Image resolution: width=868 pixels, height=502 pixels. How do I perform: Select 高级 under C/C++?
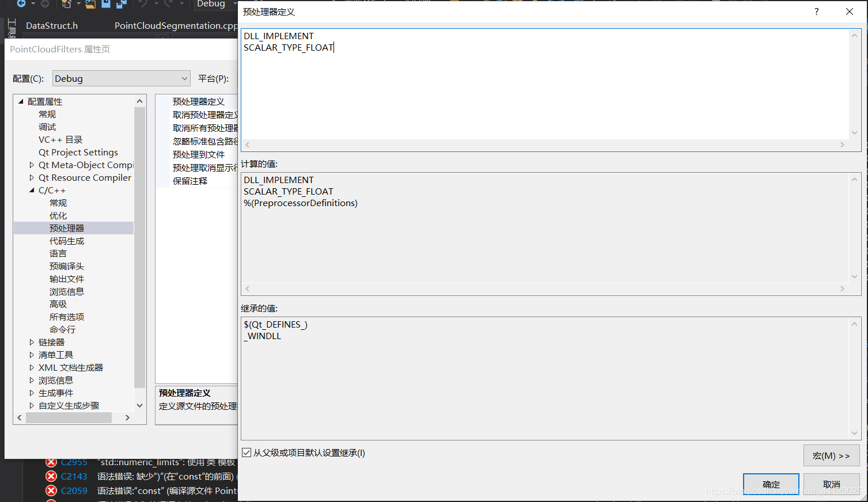point(58,304)
